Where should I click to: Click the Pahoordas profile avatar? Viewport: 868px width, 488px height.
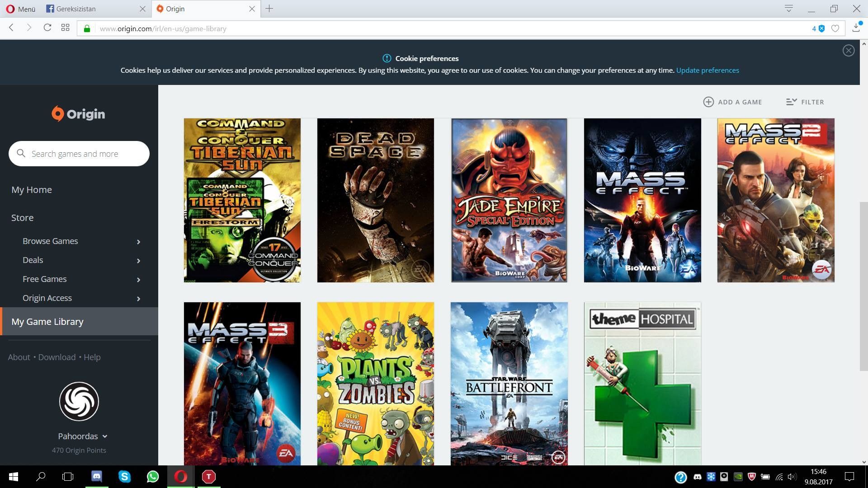[79, 401]
